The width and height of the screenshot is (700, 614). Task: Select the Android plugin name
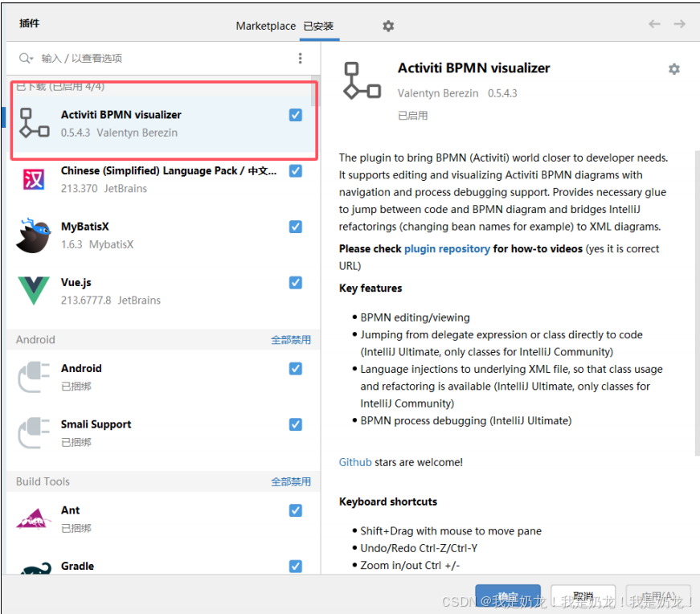[81, 368]
